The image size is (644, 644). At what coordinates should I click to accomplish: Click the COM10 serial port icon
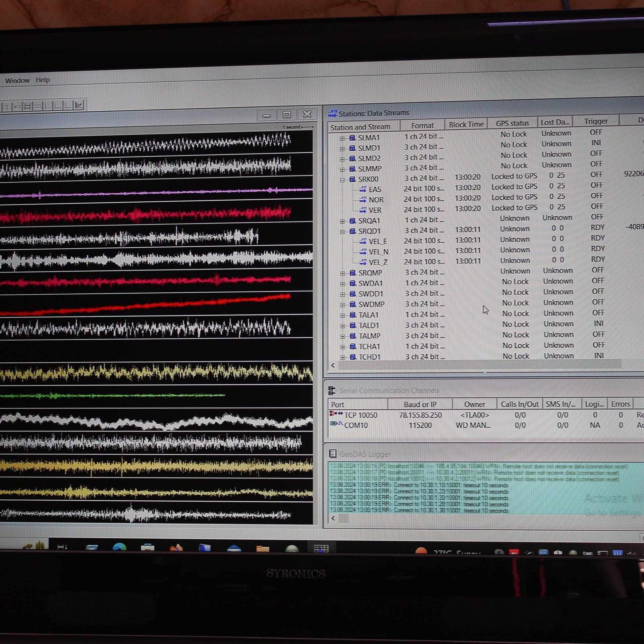click(x=336, y=424)
